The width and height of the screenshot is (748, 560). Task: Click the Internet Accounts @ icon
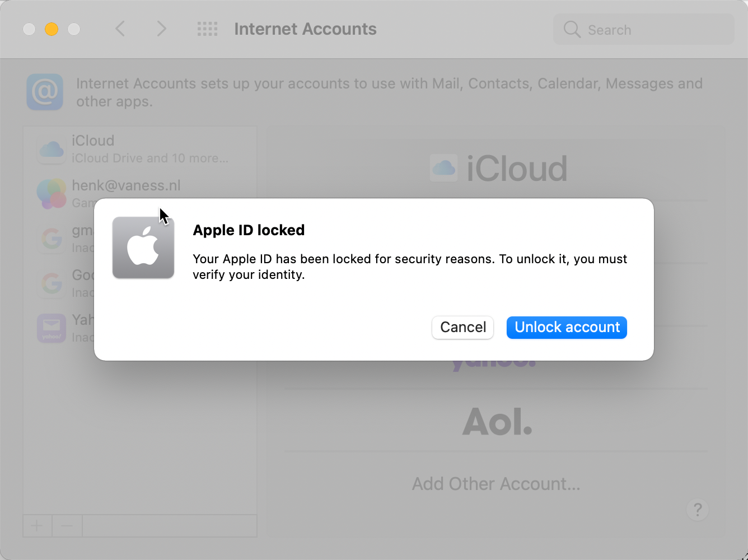tap(45, 92)
